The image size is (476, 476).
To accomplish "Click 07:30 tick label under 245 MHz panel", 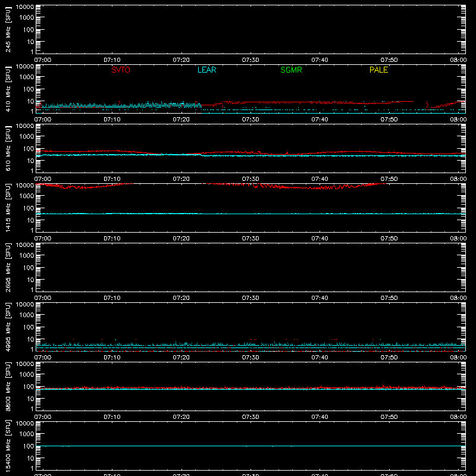I will (250, 60).
